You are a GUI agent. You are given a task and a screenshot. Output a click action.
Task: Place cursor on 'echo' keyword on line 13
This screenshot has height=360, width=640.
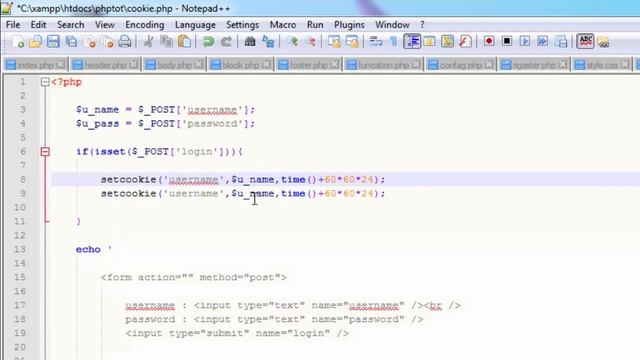(88, 249)
